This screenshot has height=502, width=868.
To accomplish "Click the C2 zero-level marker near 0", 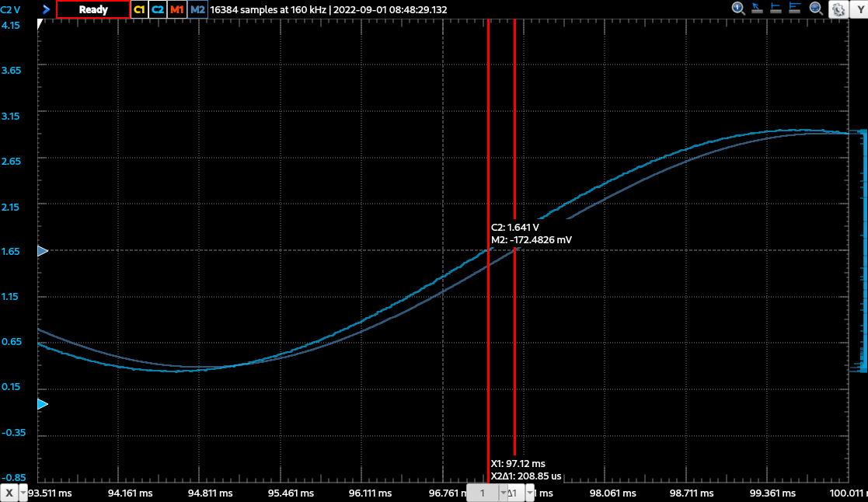I will (x=43, y=405).
